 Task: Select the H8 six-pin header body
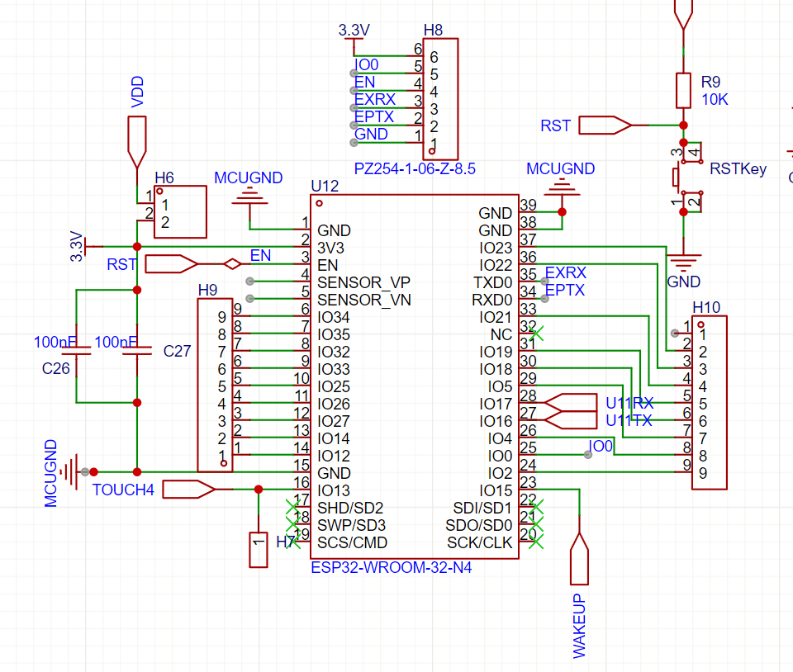(x=443, y=99)
